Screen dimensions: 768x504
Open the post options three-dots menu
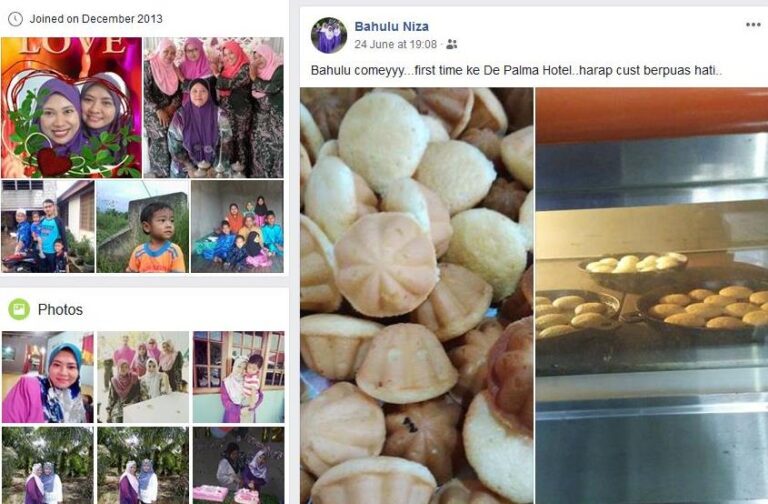(x=752, y=25)
